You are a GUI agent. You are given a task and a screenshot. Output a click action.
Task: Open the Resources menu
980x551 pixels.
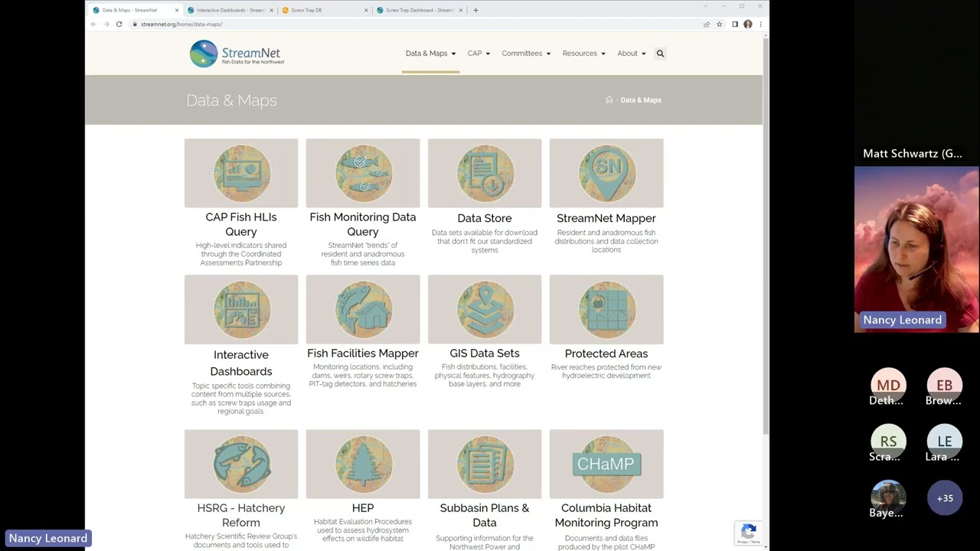click(583, 54)
